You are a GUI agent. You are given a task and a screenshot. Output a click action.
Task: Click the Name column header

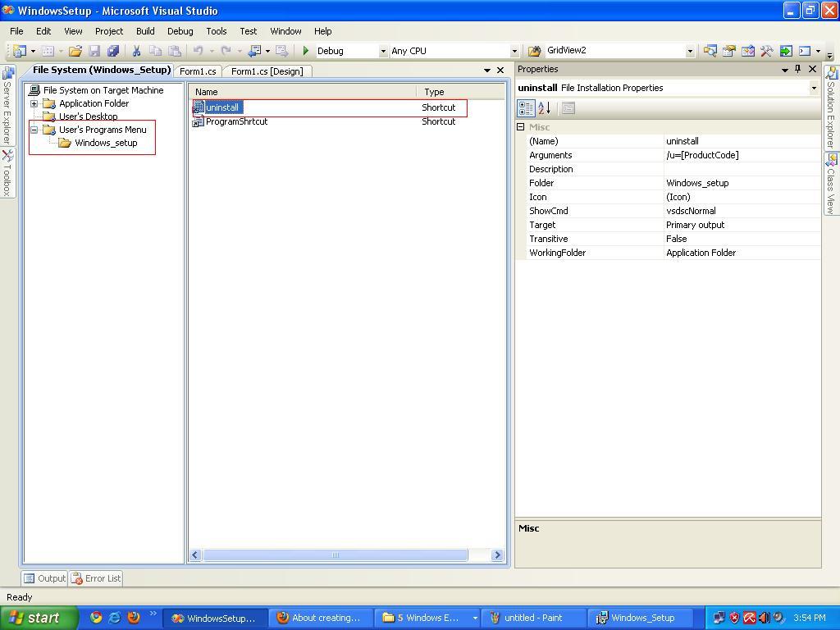(x=304, y=92)
